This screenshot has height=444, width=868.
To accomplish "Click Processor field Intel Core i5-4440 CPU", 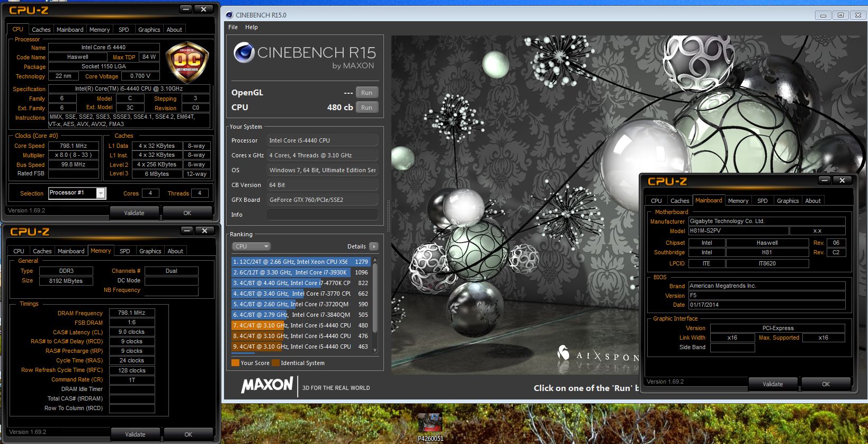I will [x=323, y=140].
